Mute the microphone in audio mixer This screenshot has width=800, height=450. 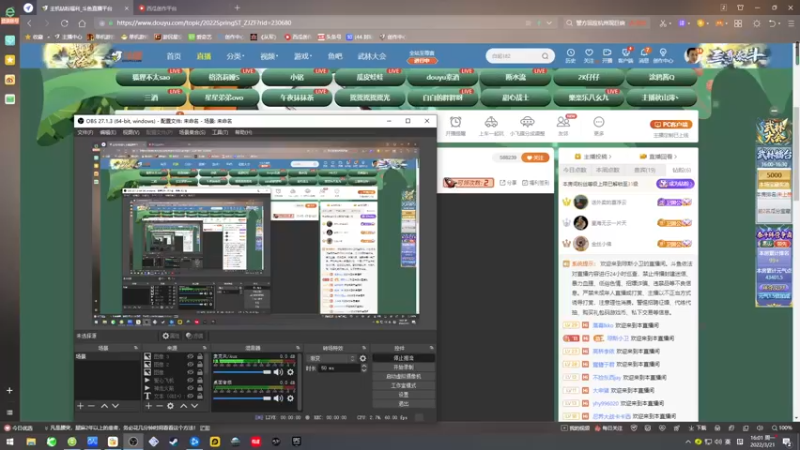point(278,372)
